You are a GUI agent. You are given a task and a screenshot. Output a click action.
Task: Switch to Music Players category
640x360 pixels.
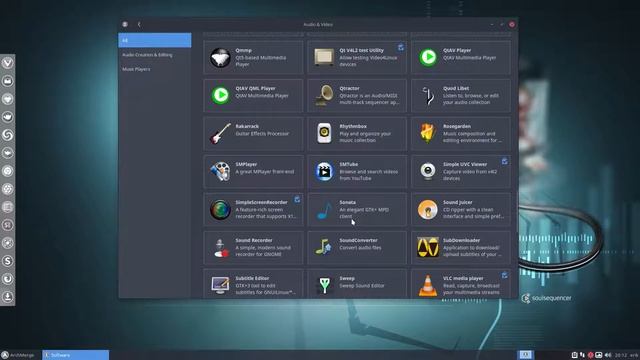point(155,69)
